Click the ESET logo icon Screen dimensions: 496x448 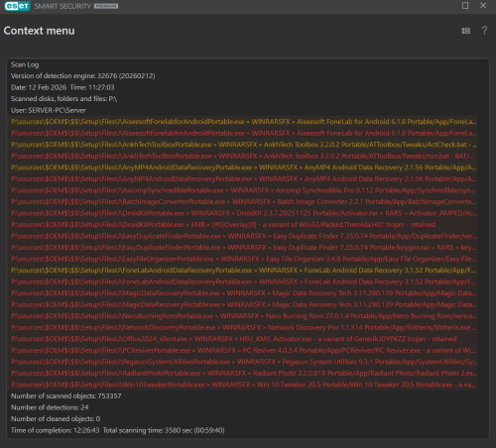pos(17,6)
